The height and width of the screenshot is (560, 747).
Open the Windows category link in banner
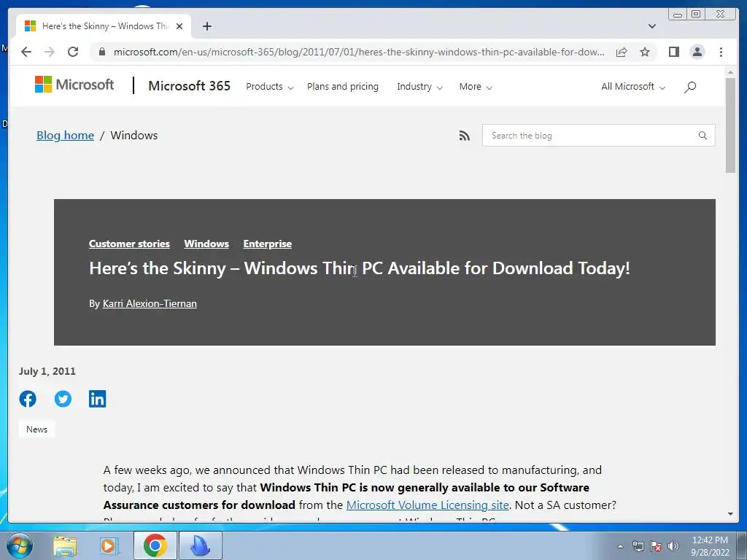pyautogui.click(x=206, y=244)
